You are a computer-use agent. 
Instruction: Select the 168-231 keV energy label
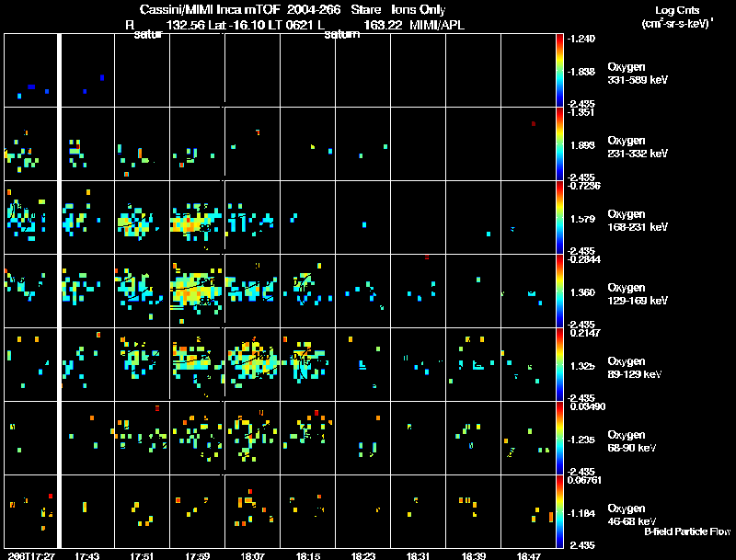638,227
